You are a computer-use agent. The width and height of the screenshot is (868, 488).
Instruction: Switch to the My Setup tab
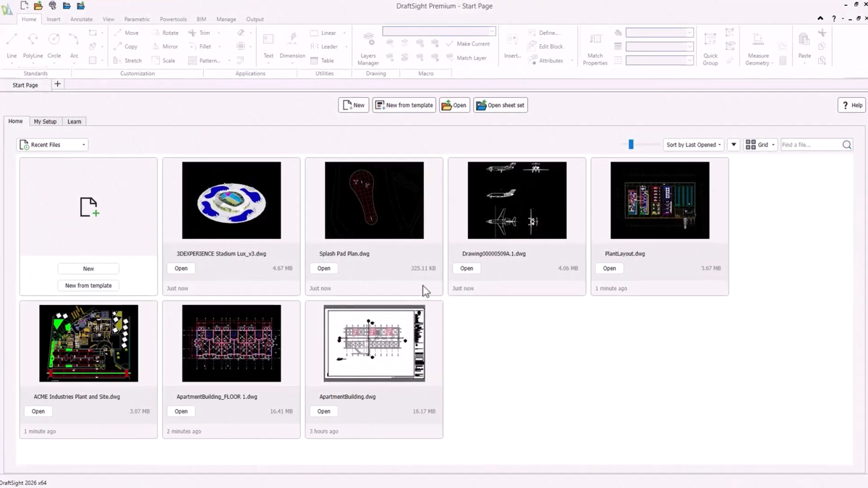tap(45, 122)
